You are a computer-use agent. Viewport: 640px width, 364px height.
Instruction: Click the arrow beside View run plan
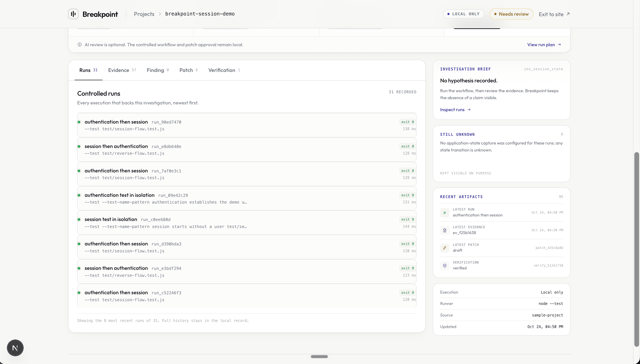(559, 44)
